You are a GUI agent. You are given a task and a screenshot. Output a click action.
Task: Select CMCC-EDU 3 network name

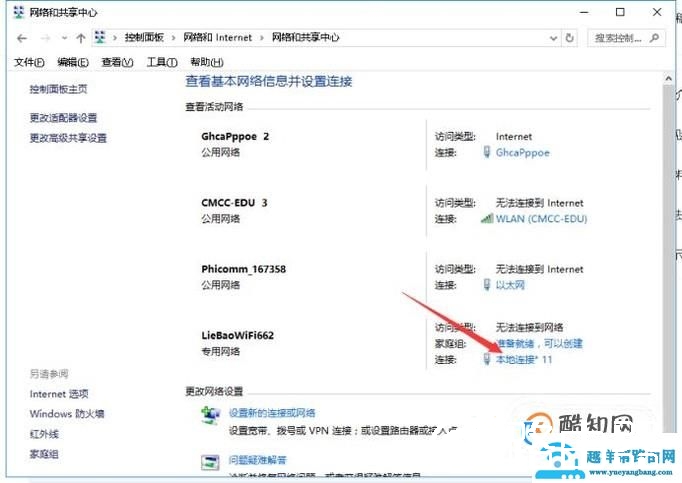(x=234, y=203)
